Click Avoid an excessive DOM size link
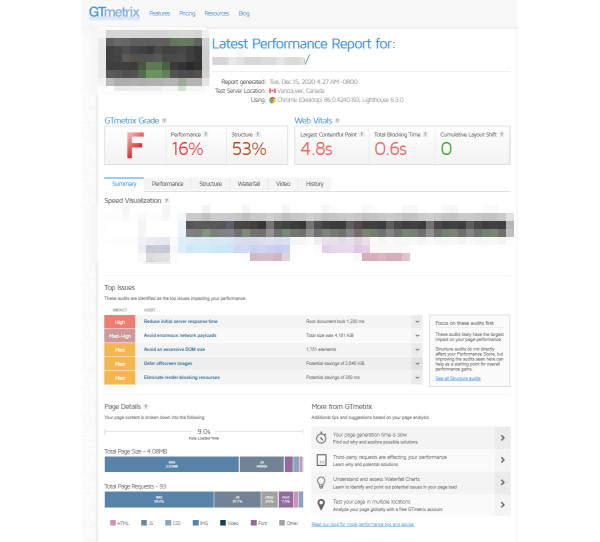Image resolution: width=600 pixels, height=542 pixels. coord(174,349)
